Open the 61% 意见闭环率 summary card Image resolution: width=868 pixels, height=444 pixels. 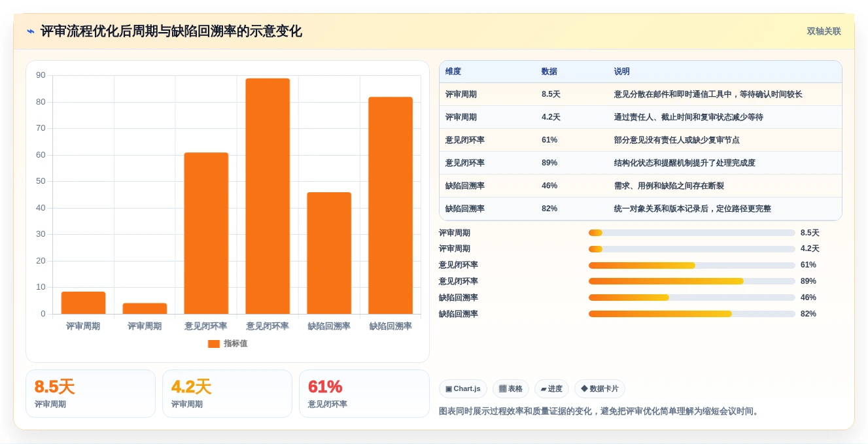point(364,394)
